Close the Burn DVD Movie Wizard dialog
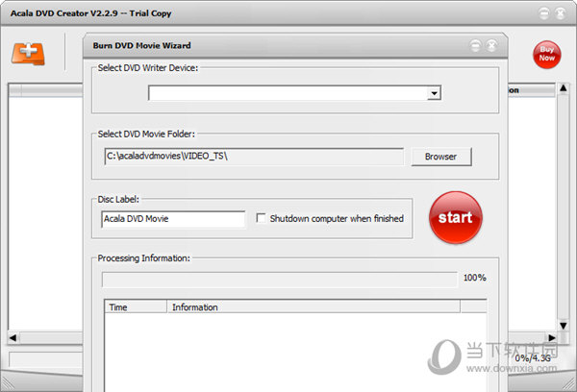 tap(491, 45)
